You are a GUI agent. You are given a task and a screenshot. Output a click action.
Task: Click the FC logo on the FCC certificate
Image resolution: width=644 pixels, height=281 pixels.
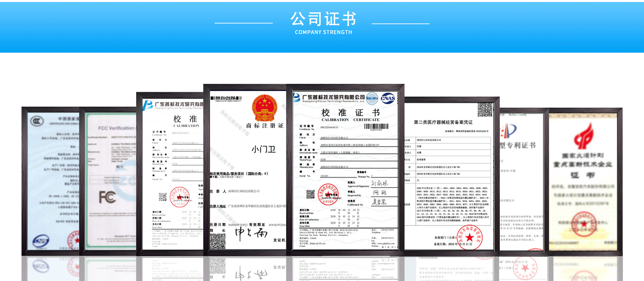(107, 197)
